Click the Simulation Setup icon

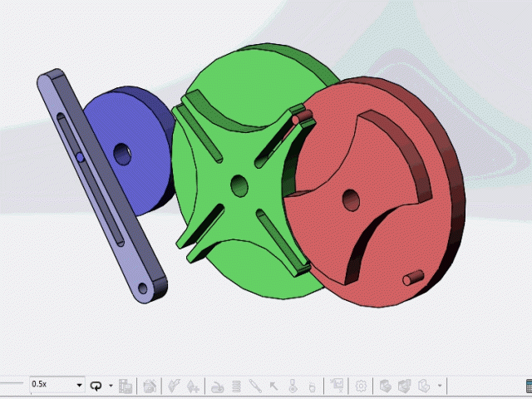pyautogui.click(x=386, y=386)
